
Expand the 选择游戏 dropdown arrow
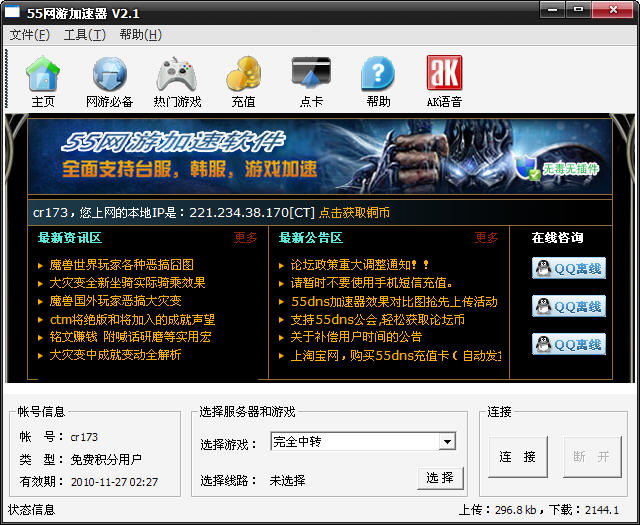click(447, 442)
